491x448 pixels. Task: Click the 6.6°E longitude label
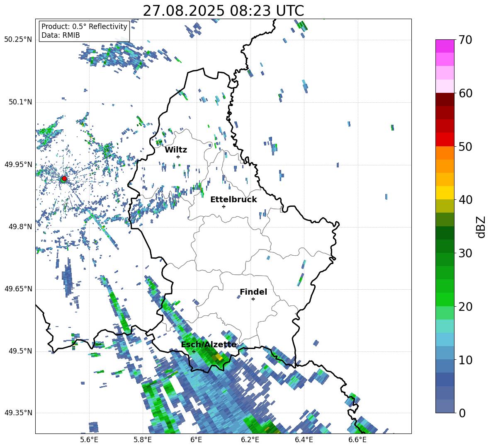click(357, 440)
